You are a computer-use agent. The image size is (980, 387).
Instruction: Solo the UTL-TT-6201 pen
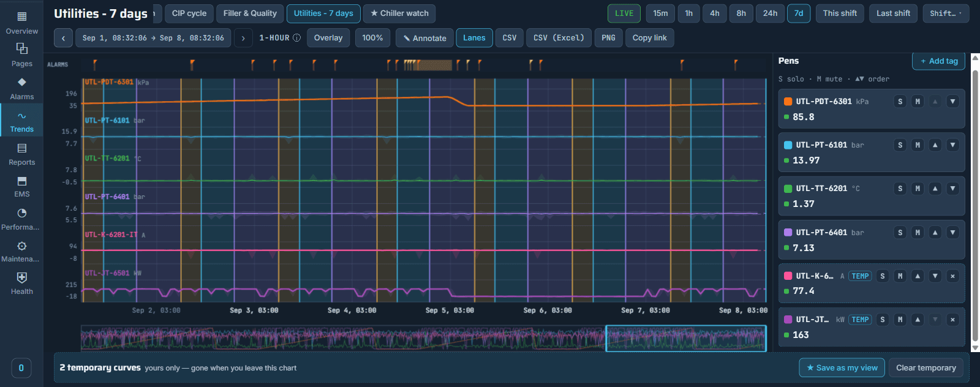point(900,189)
